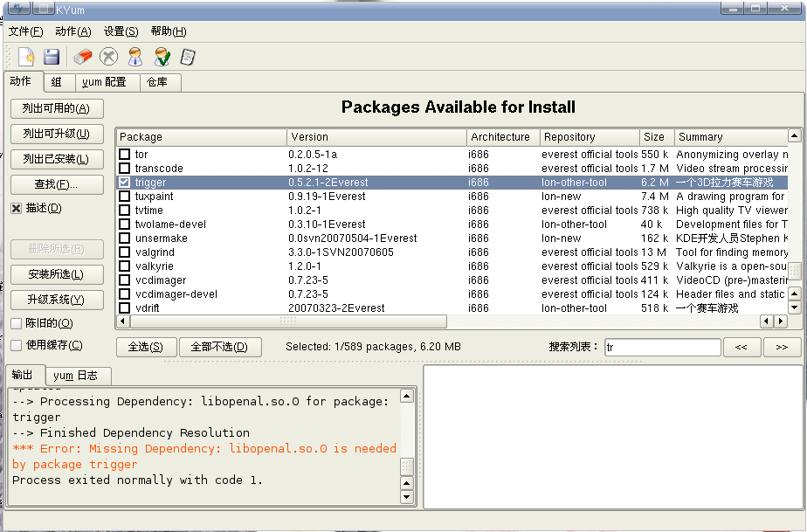The height and width of the screenshot is (532, 807).
Task: Sort by the Architecture column header
Action: tap(503, 137)
